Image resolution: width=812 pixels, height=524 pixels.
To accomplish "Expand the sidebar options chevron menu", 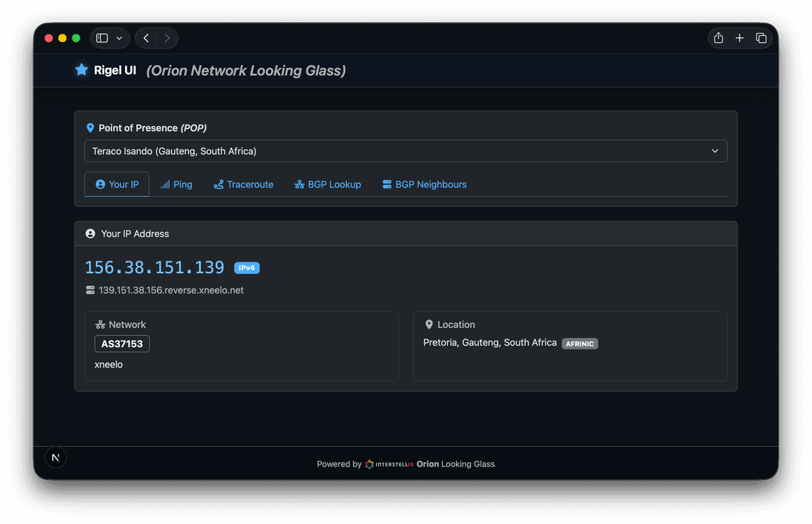I will [x=120, y=39].
